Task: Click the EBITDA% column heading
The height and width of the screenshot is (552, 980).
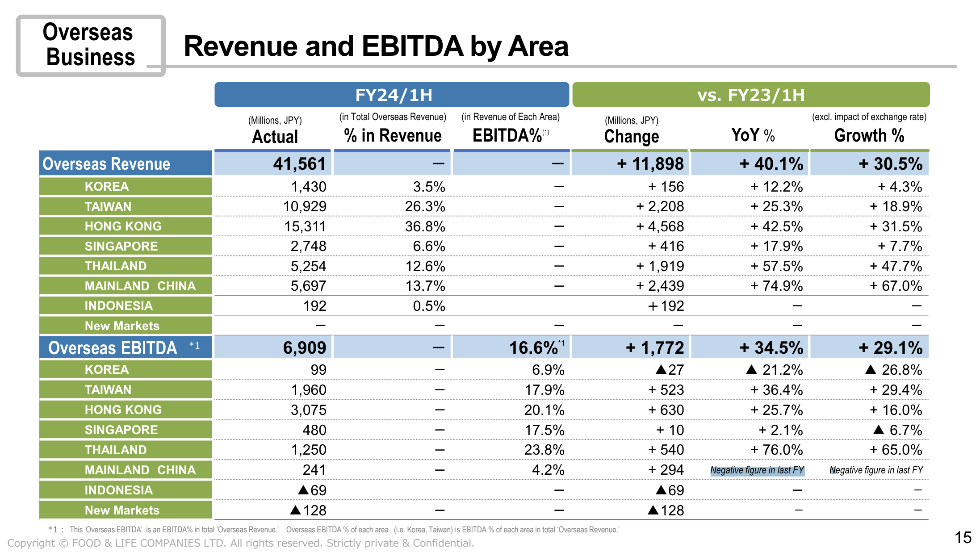Action: 507,135
